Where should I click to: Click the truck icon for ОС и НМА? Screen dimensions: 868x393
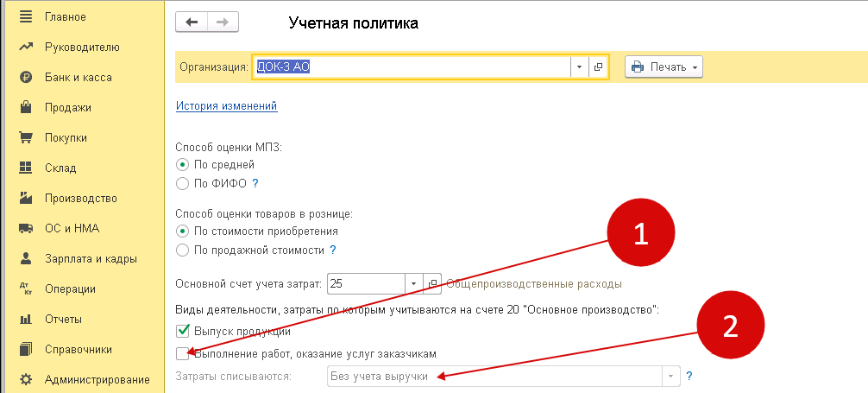click(26, 228)
